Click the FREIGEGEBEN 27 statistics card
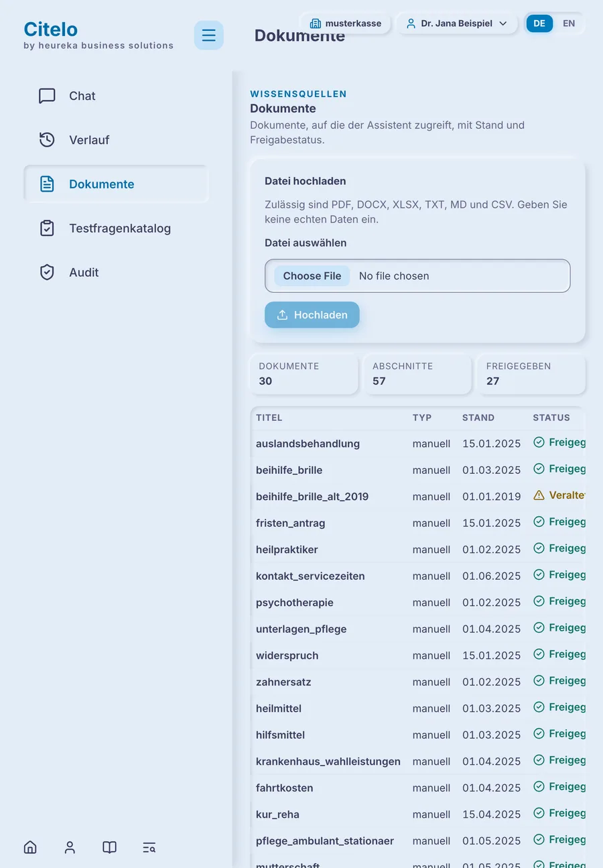The width and height of the screenshot is (603, 868). coord(531,374)
